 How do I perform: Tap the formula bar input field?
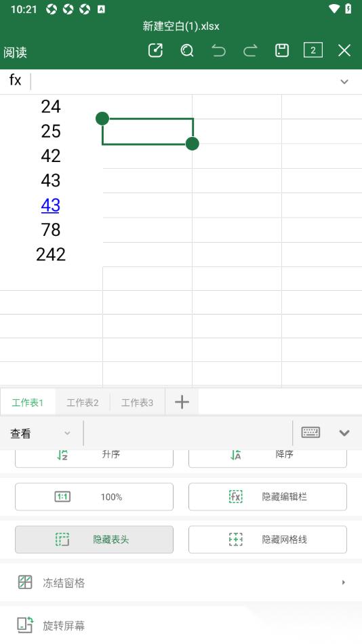(x=183, y=81)
